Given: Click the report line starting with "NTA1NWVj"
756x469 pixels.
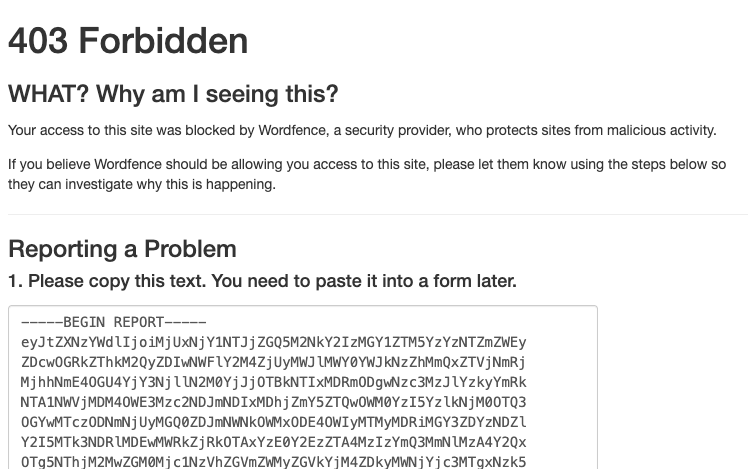Looking at the screenshot, I should 272,402.
